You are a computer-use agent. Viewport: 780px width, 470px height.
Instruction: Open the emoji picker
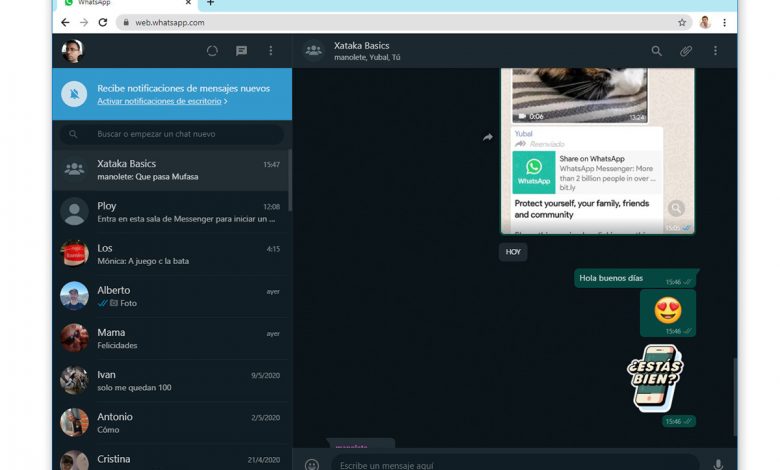point(312,465)
